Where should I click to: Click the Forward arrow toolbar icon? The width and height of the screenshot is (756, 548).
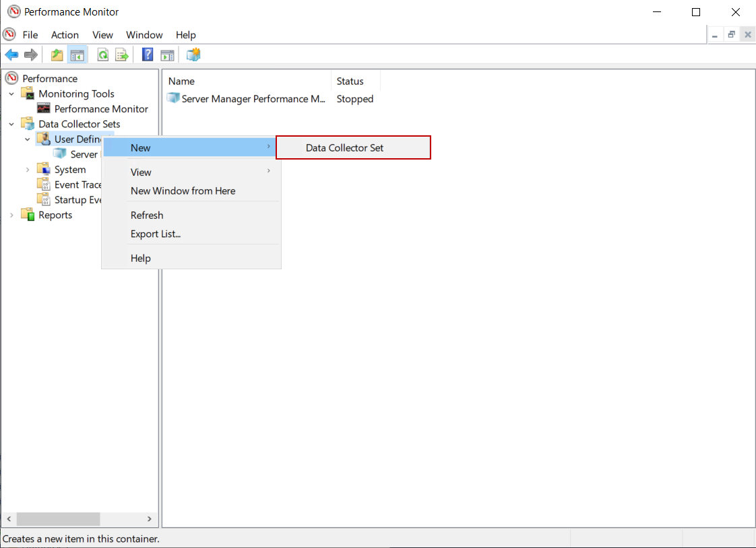coord(31,55)
